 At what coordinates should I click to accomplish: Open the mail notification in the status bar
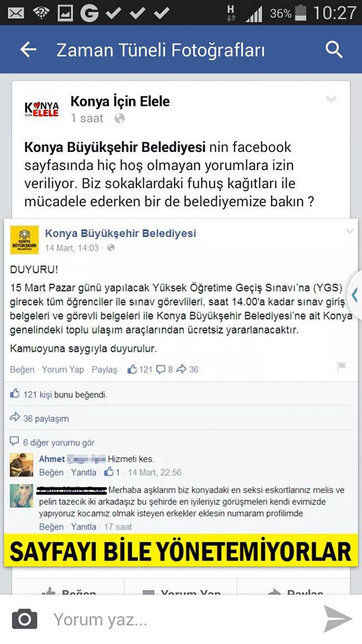click(x=16, y=13)
